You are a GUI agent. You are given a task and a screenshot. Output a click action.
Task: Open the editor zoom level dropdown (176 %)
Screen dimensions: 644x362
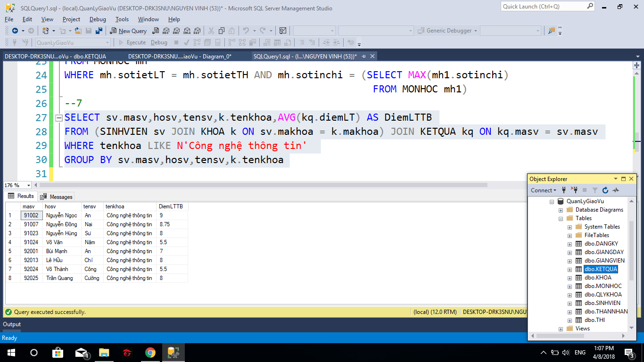pos(29,185)
